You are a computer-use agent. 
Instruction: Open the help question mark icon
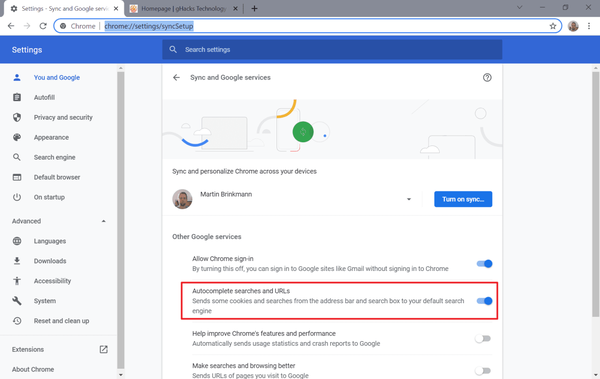tap(487, 77)
